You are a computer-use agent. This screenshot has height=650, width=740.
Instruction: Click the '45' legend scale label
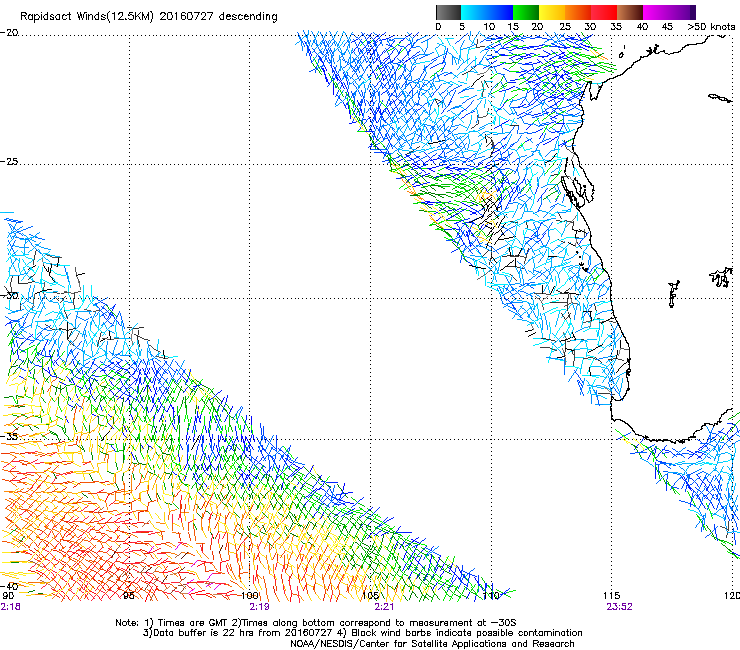pyautogui.click(x=667, y=27)
